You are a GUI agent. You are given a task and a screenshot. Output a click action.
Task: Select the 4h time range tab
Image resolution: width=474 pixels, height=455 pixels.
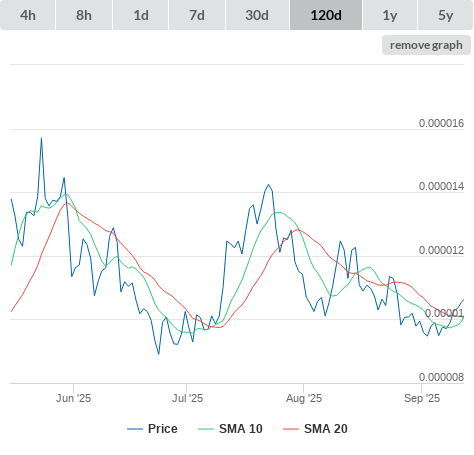[x=27, y=15]
